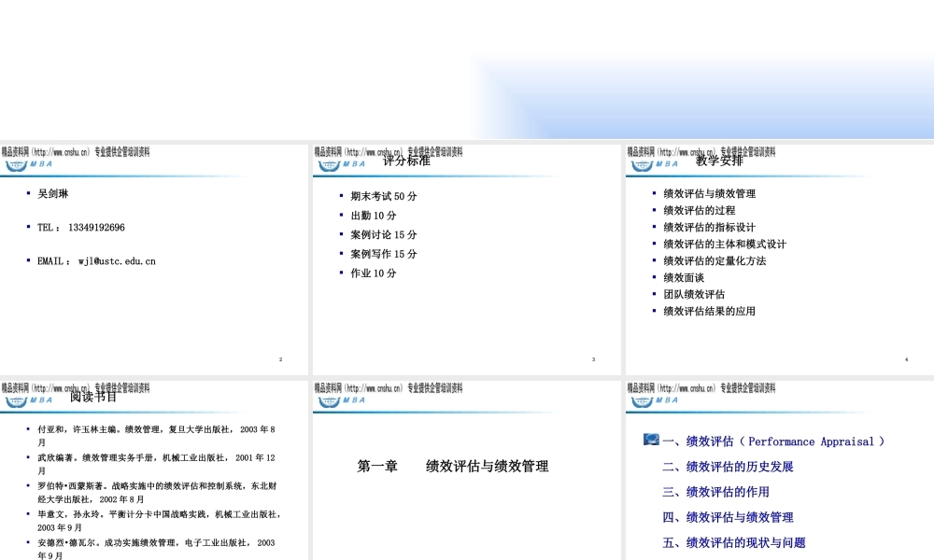The width and height of the screenshot is (934, 560).
Task: Select the 罗伯特·西蒙斯著 book entry
Action: 157,492
